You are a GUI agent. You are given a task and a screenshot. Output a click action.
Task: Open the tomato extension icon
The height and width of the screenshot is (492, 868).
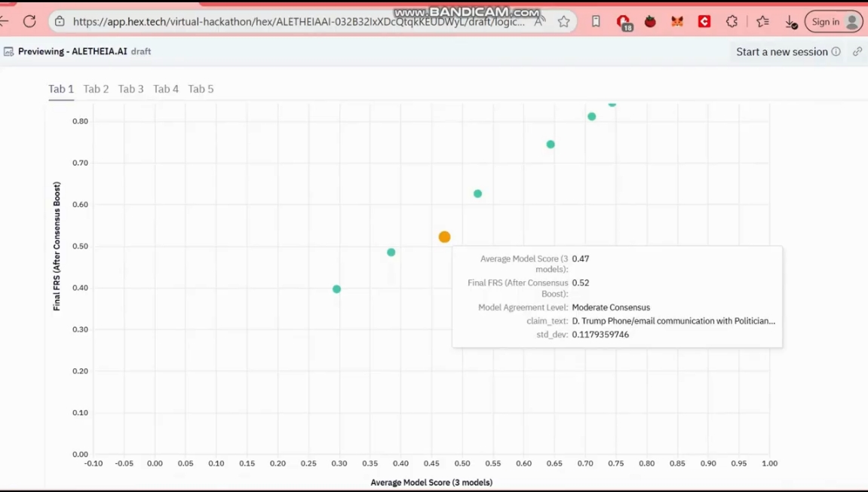coord(651,22)
